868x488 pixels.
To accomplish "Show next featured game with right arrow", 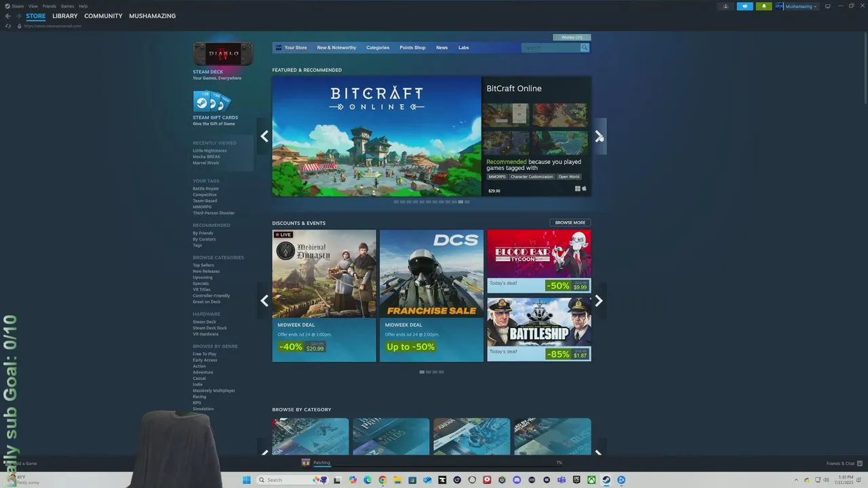I will coord(599,136).
